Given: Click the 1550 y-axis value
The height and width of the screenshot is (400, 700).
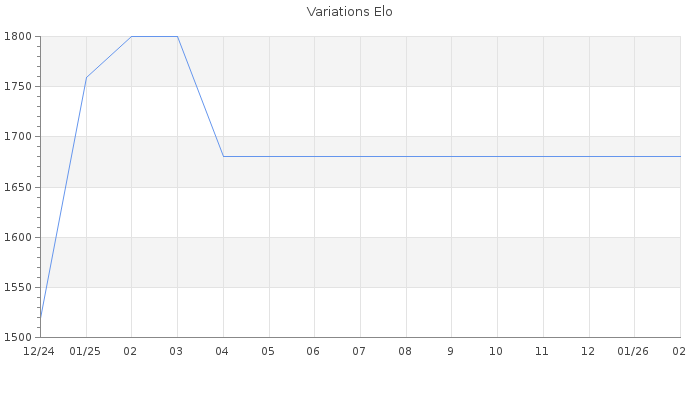Looking at the screenshot, I should pyautogui.click(x=19, y=287).
